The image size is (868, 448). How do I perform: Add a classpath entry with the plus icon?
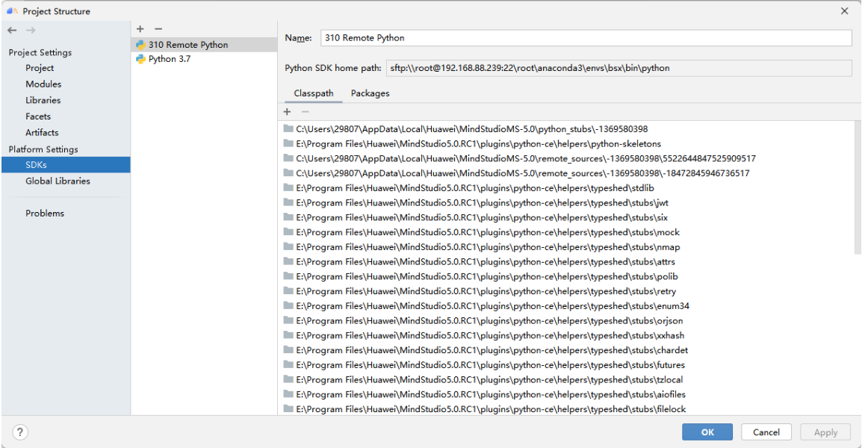point(287,111)
